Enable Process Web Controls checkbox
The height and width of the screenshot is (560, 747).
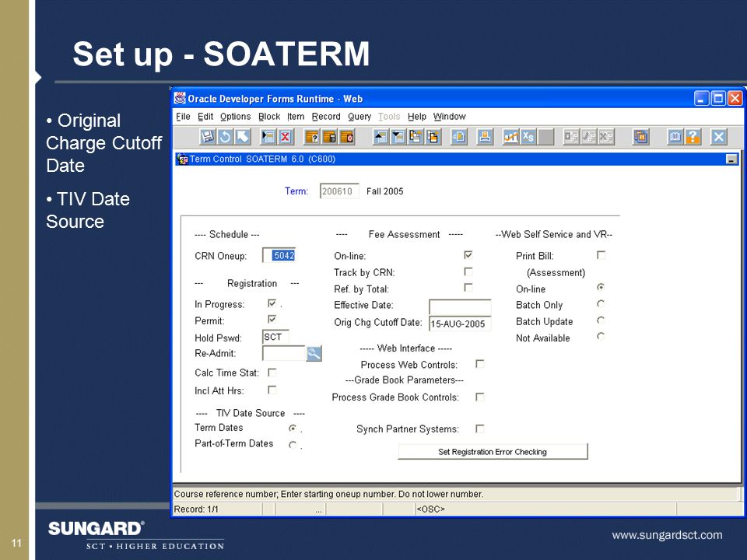(480, 364)
